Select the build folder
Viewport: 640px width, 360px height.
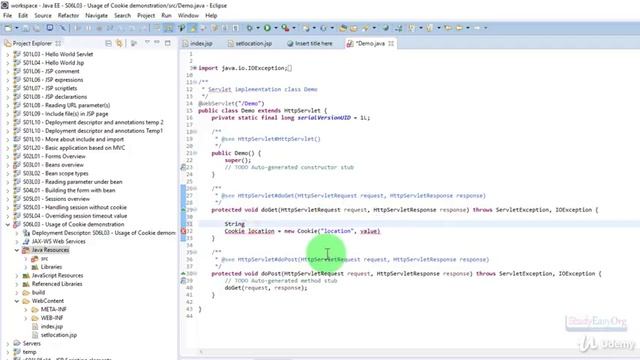(38, 293)
